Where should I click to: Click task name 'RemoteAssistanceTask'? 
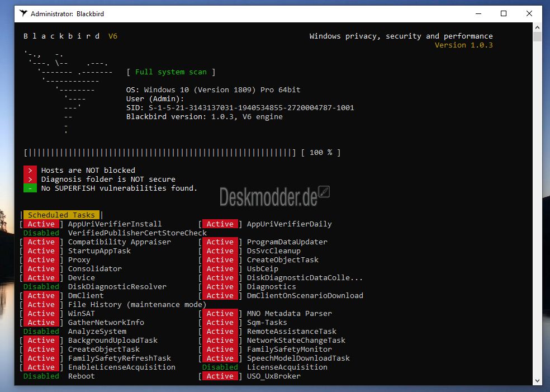[291, 331]
